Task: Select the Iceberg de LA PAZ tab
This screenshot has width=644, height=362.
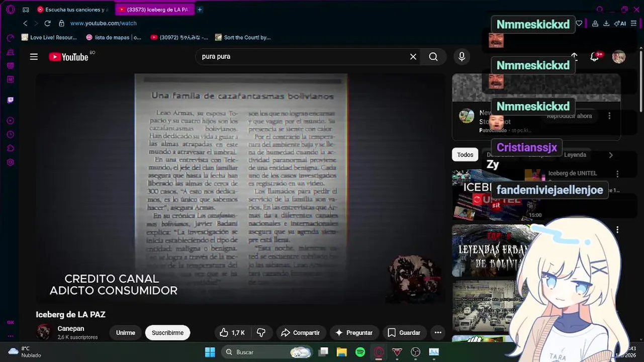Action: tap(155, 10)
